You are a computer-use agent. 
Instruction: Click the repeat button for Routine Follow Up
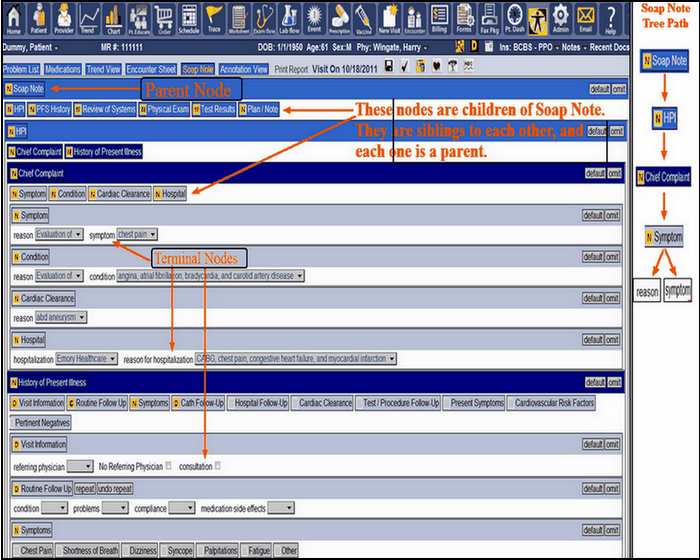click(x=85, y=489)
